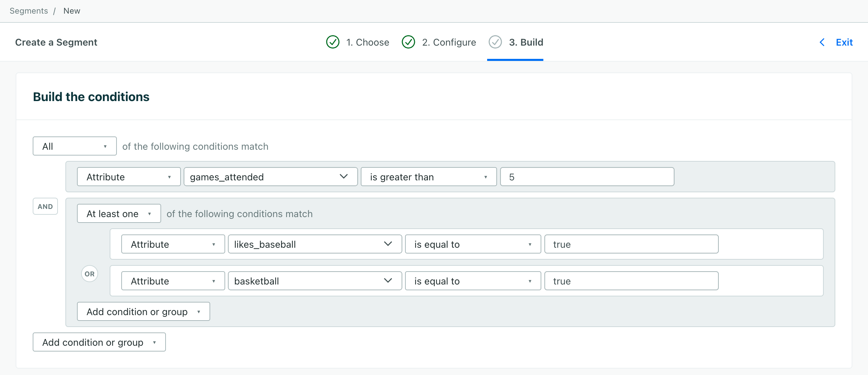868x375 pixels.
Task: Open the basketball attribute name dropdown
Action: pos(315,281)
